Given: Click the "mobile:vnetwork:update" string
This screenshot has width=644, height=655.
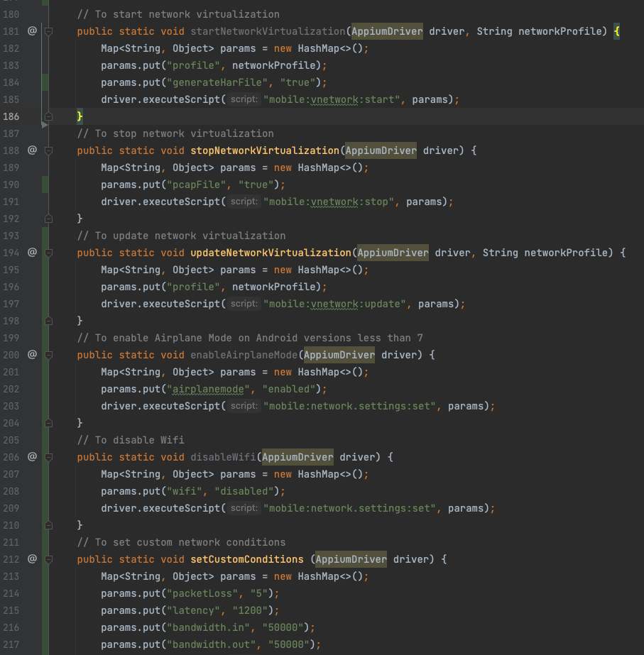Looking at the screenshot, I should tap(334, 304).
